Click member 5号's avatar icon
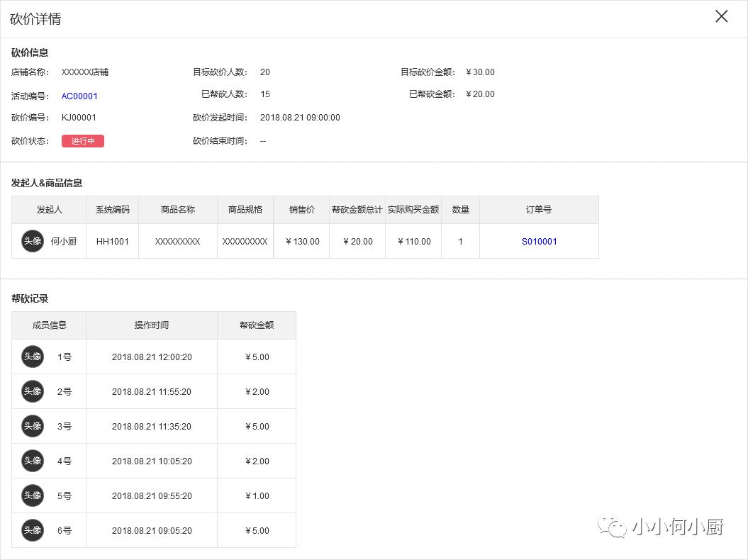Viewport: 748px width, 560px height. (32, 495)
